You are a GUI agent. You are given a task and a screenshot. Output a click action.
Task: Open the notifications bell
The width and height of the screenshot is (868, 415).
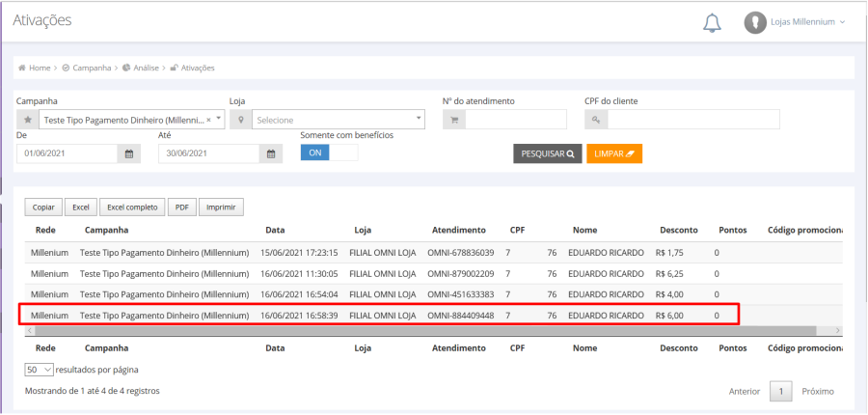click(x=712, y=23)
